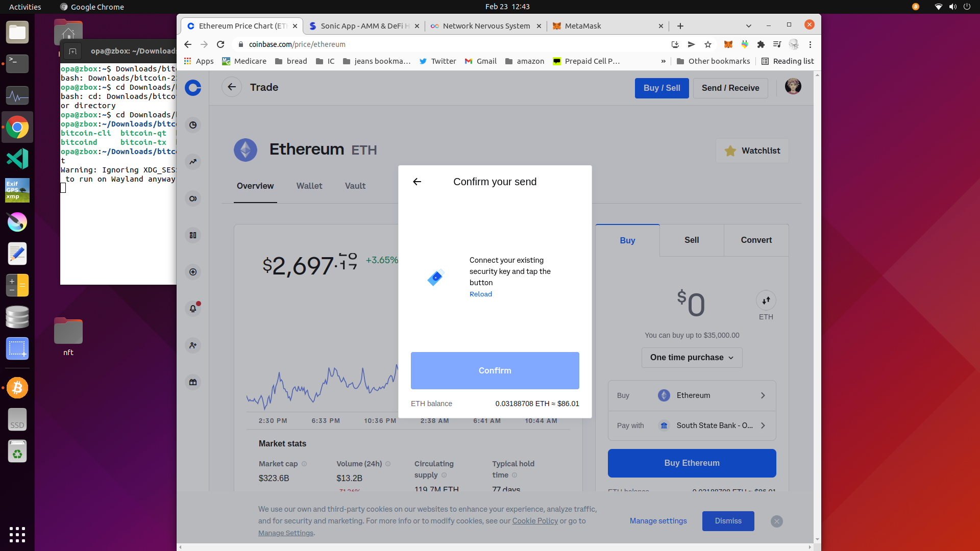Click the back arrow in the confirm dialog
Screen dimensions: 980x551
click(417, 182)
